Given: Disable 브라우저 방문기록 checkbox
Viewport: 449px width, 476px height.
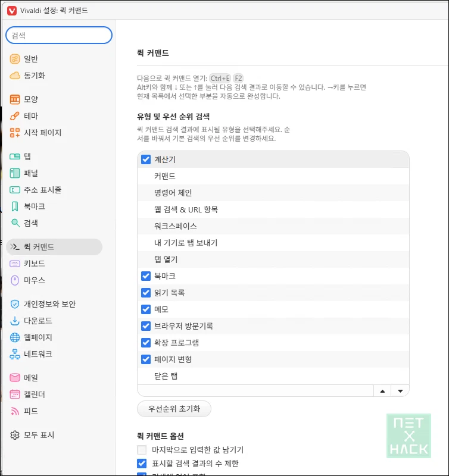Looking at the screenshot, I should tap(146, 326).
